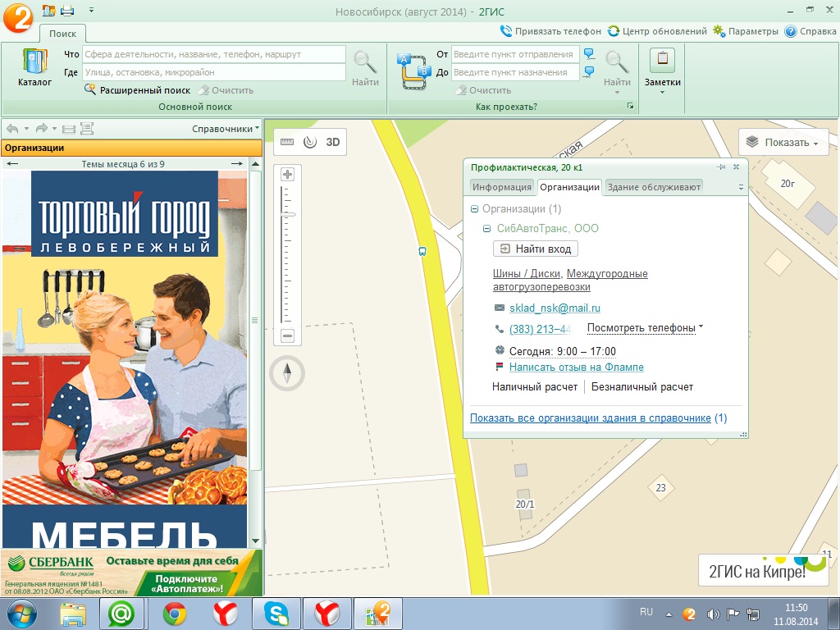This screenshot has width=840, height=630.
Task: Click the map ruler measurement tool
Action: pyautogui.click(x=286, y=142)
